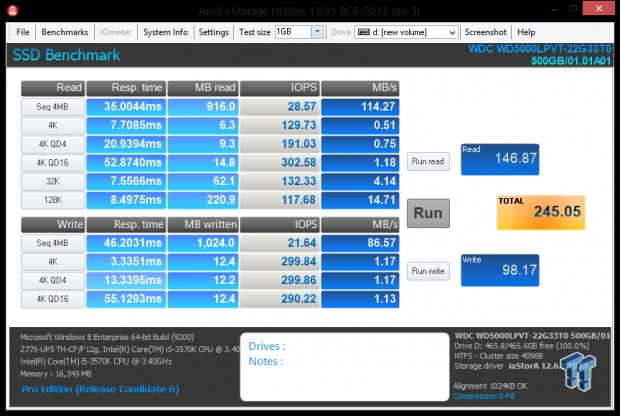Click the 14.71 MB/s value
Viewport: 620px width, 416px height.
pyautogui.click(x=360, y=200)
